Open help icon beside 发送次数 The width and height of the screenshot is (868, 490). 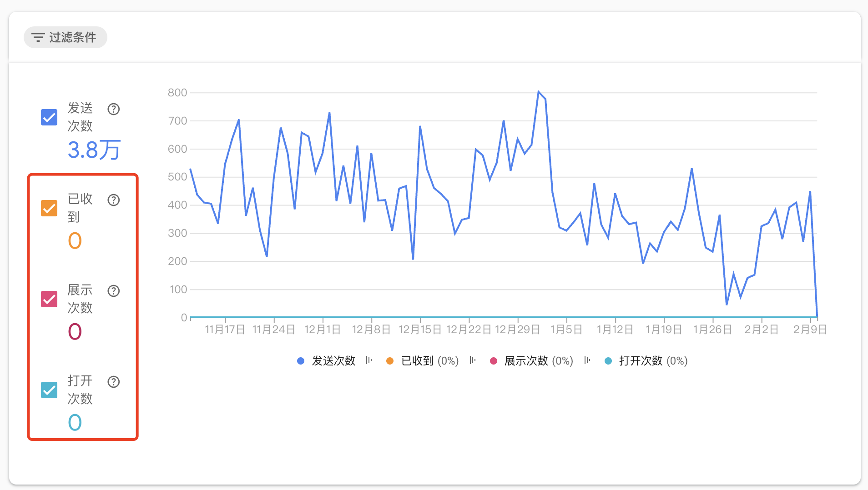(x=114, y=109)
